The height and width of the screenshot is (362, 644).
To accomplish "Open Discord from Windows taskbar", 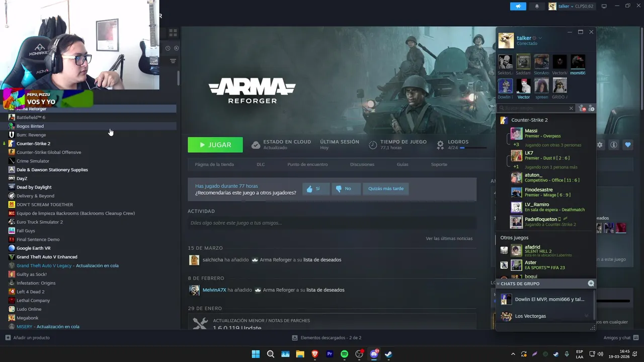I will click(x=374, y=354).
